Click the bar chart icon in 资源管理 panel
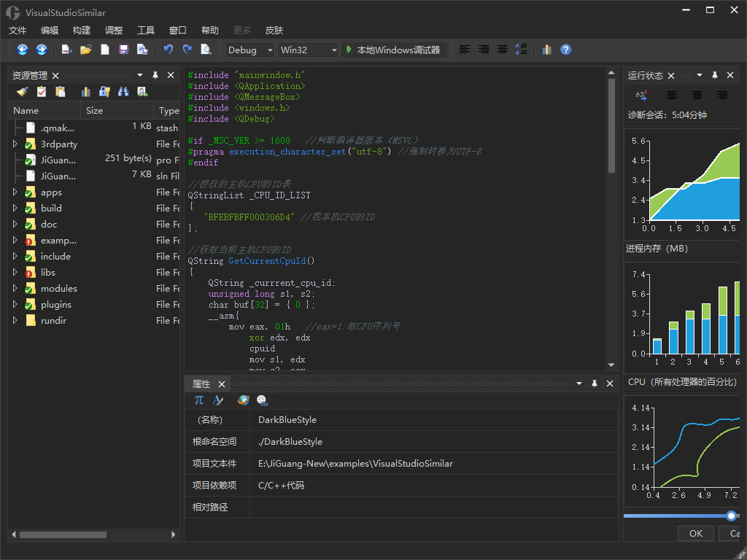747x560 pixels. point(86,91)
